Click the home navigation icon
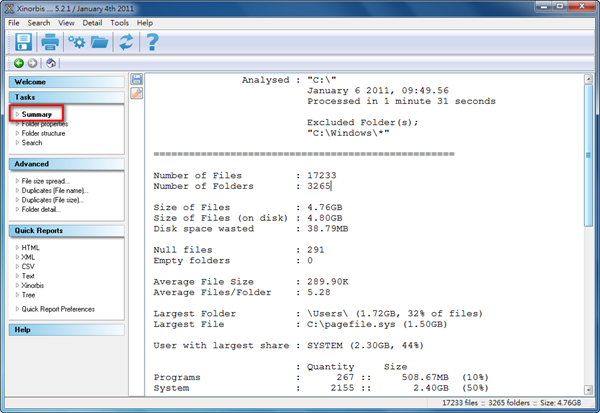The width and height of the screenshot is (600, 413). 50,63
